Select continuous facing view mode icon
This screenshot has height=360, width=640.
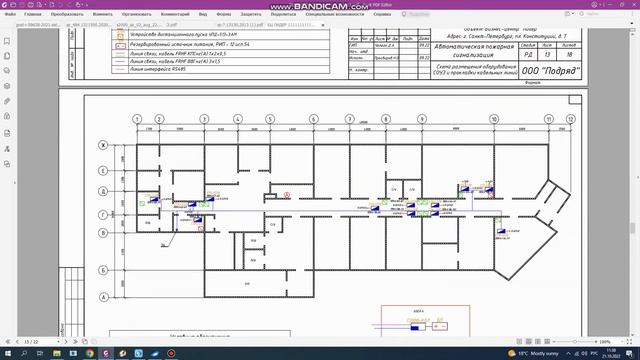(547, 342)
